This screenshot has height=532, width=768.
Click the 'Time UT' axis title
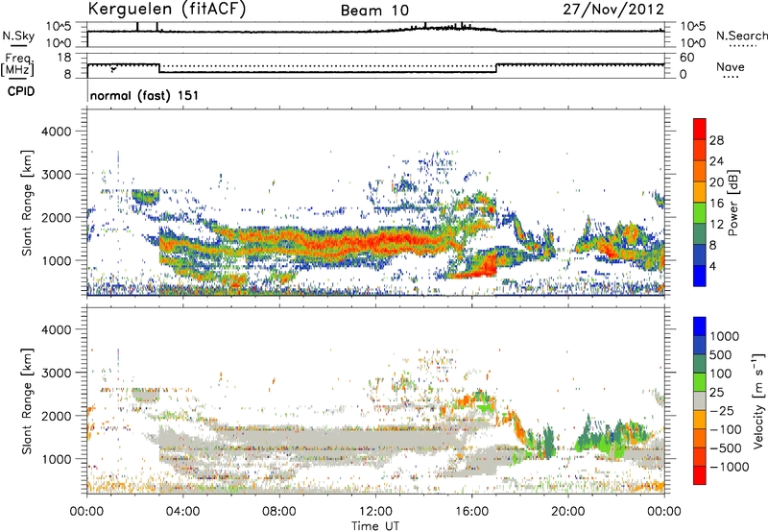click(375, 526)
